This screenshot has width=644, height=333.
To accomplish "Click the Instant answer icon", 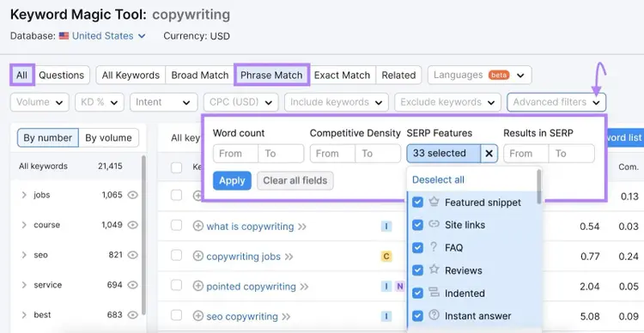I will click(434, 315).
